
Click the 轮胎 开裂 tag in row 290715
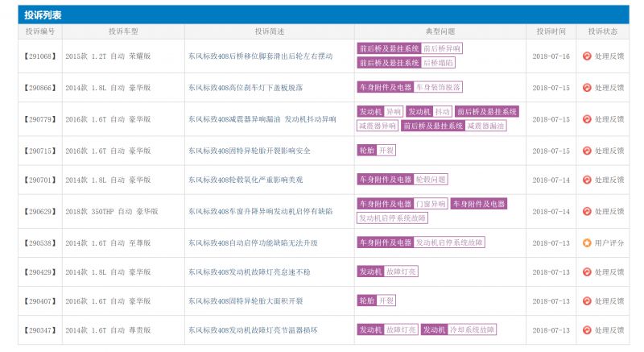[x=376, y=151]
